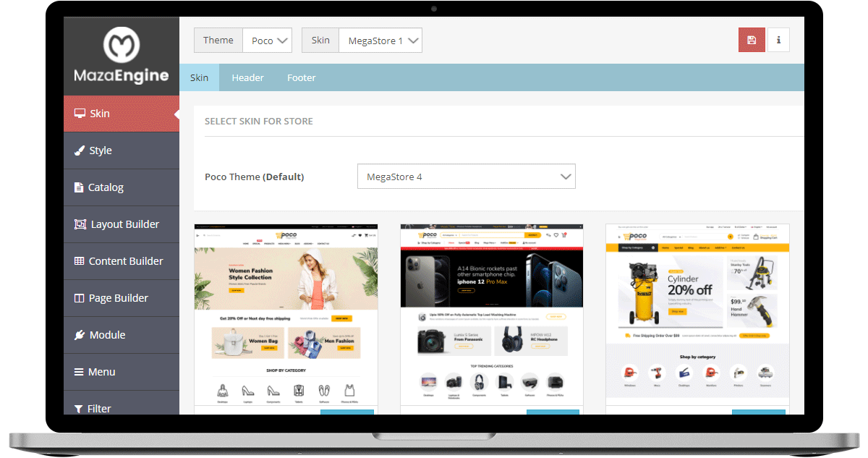Click the hamburger icon beside Menu
Screen dimensions: 868x458
80,372
